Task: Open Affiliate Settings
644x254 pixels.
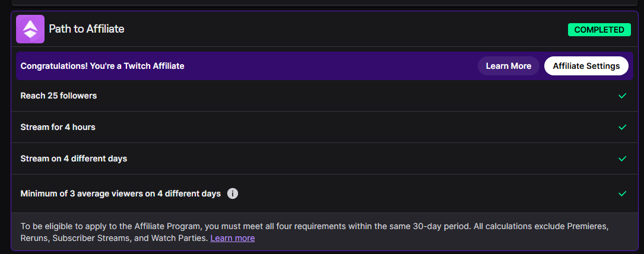Action: [586, 66]
